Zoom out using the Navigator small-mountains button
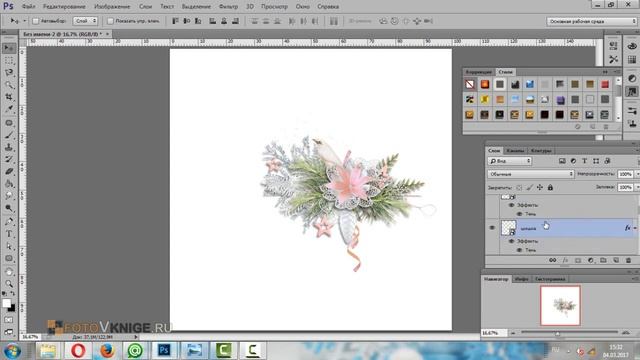This screenshot has height=360, width=640. point(513,333)
